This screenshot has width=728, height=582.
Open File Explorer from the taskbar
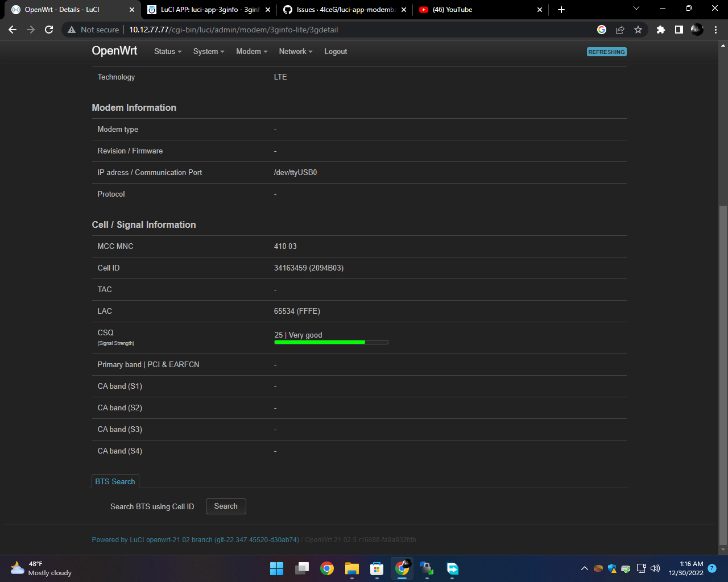[x=352, y=568]
